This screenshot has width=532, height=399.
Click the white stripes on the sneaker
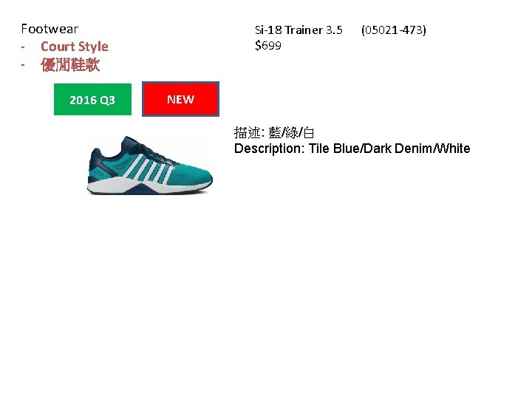click(x=149, y=168)
